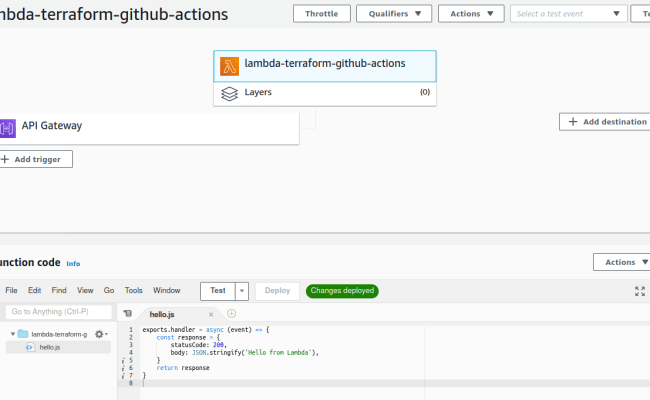
Task: Open the top Actions dropdown
Action: (x=471, y=14)
